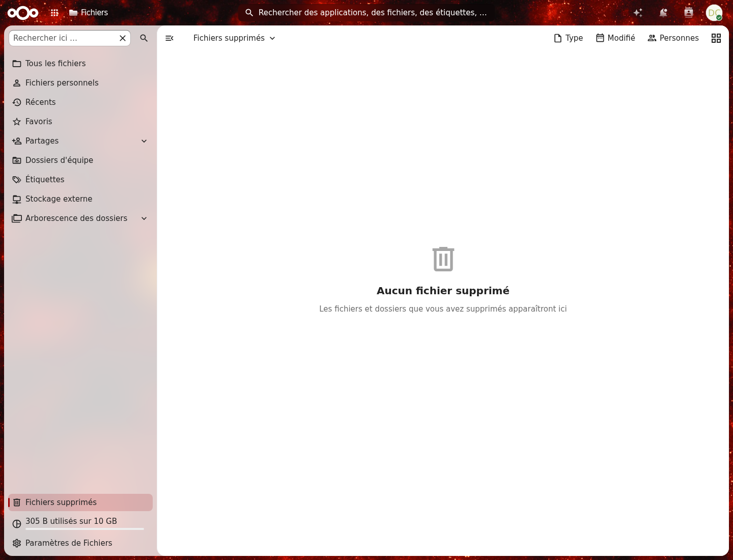Image resolution: width=733 pixels, height=560 pixels.
Task: Collapse the navigation sidebar
Action: coord(170,38)
